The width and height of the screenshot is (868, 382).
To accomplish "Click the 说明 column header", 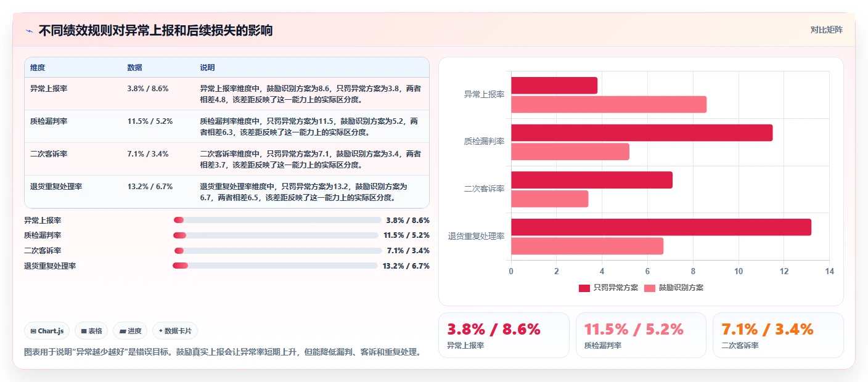I will point(207,67).
